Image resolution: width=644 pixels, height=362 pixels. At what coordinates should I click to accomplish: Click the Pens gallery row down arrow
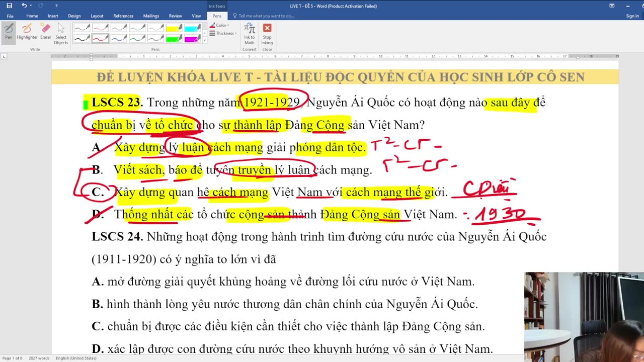[205, 34]
